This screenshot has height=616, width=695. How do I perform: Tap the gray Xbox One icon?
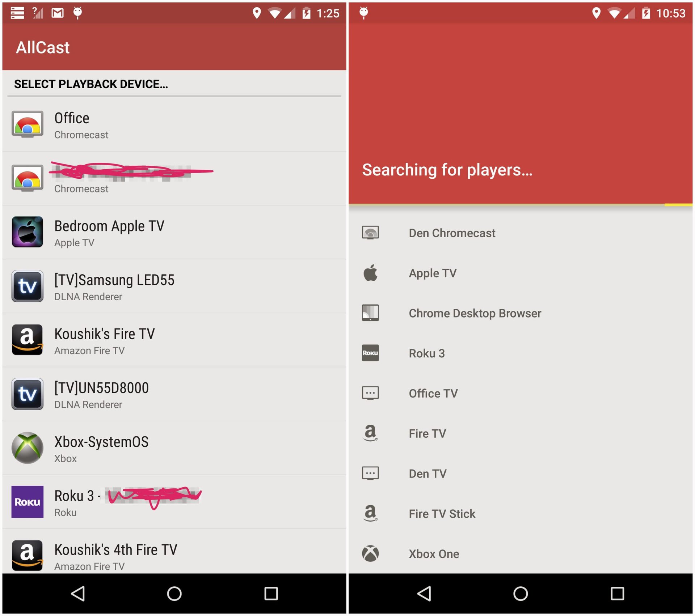pos(370,553)
